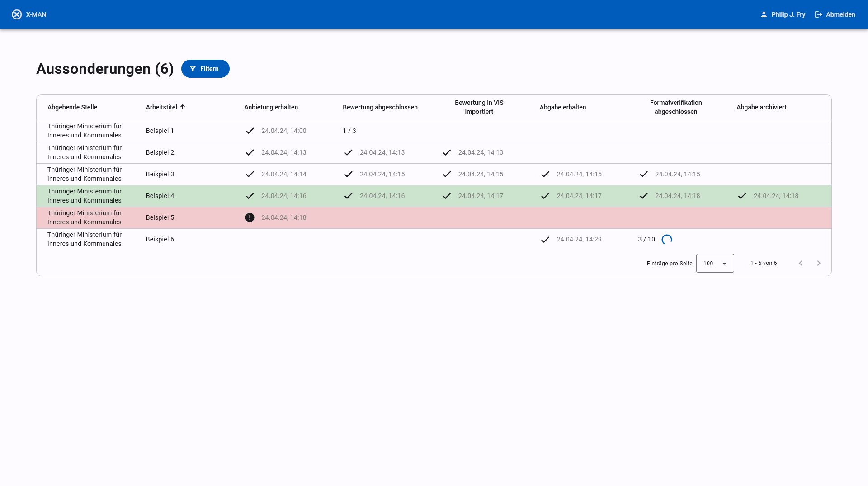The image size is (868, 486).
Task: Click the checkmark for Beispiel 4 Anbietung erhalten
Action: (x=250, y=196)
